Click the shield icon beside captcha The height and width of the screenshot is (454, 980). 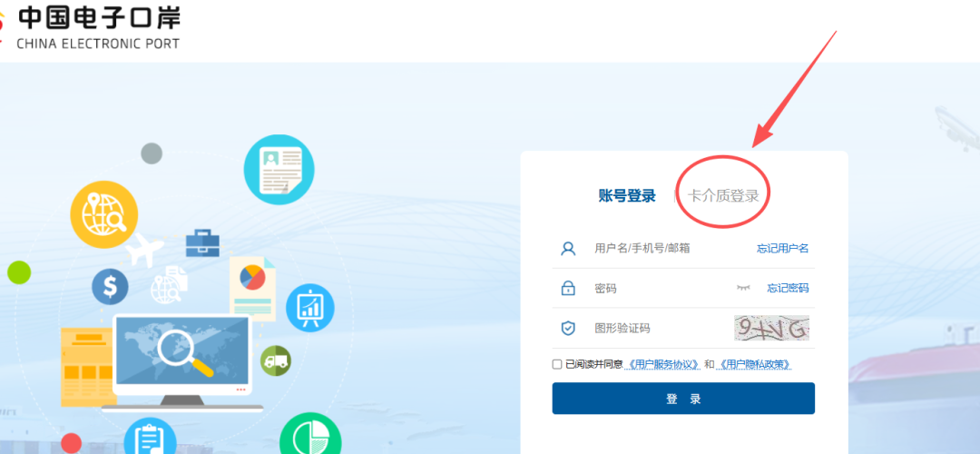(x=567, y=329)
